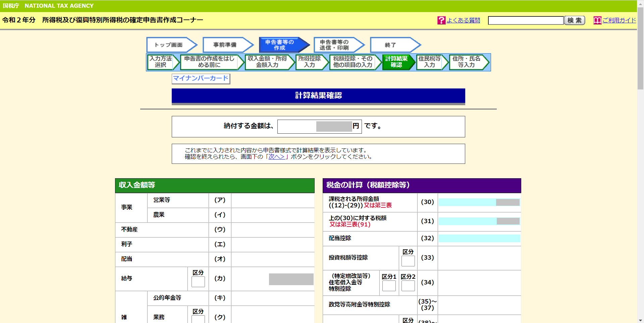Focus the search text field
This screenshot has width=644, height=323.
(x=526, y=20)
